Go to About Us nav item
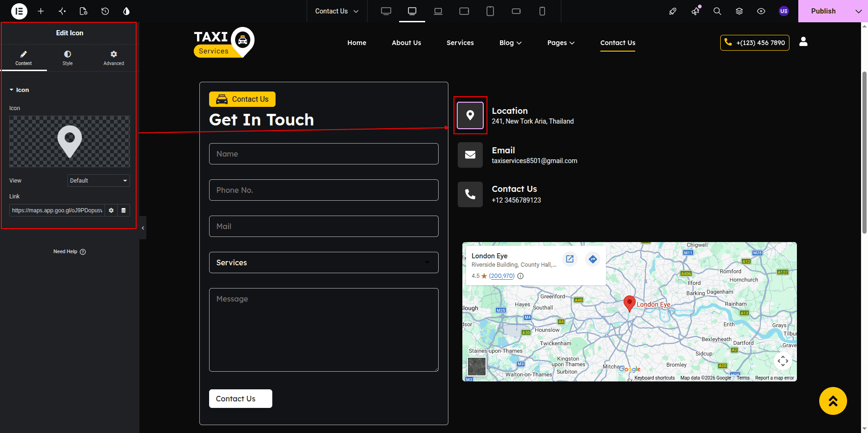The height and width of the screenshot is (433, 868). 406,43
